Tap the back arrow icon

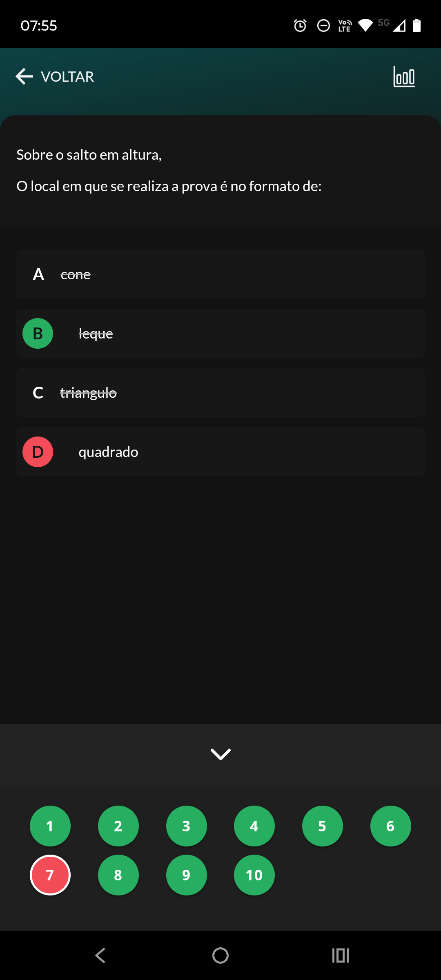pos(24,76)
